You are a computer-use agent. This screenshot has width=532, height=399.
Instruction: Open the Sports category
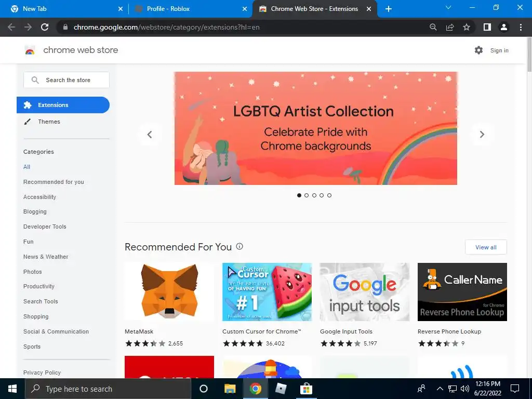(32, 347)
